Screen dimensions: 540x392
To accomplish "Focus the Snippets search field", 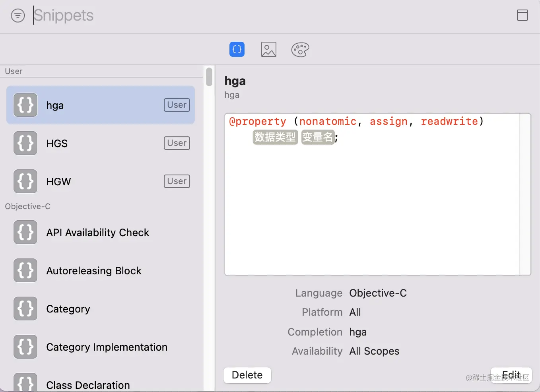I will [x=270, y=16].
